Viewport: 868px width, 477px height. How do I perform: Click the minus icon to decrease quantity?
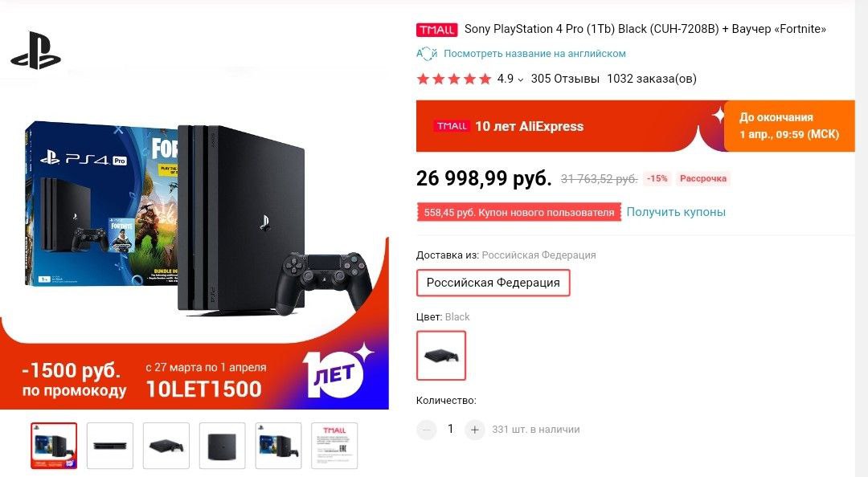pos(426,430)
